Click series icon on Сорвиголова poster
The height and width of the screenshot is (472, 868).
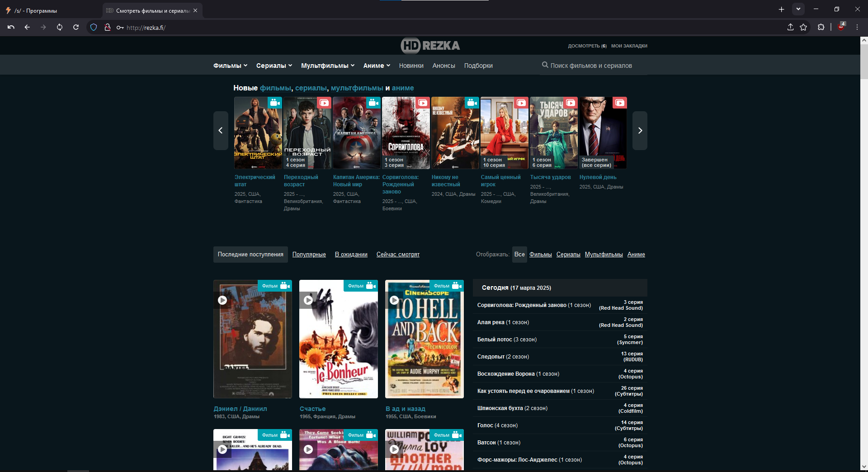423,103
